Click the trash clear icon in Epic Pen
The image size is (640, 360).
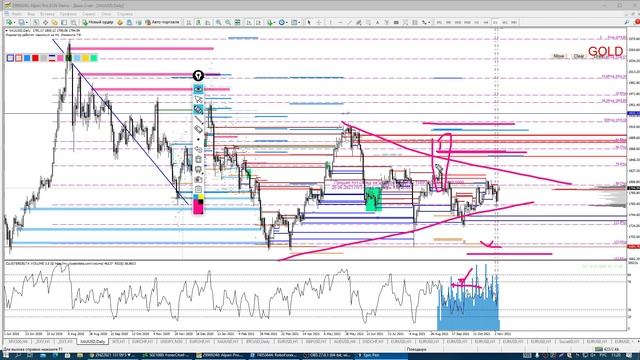[198, 159]
